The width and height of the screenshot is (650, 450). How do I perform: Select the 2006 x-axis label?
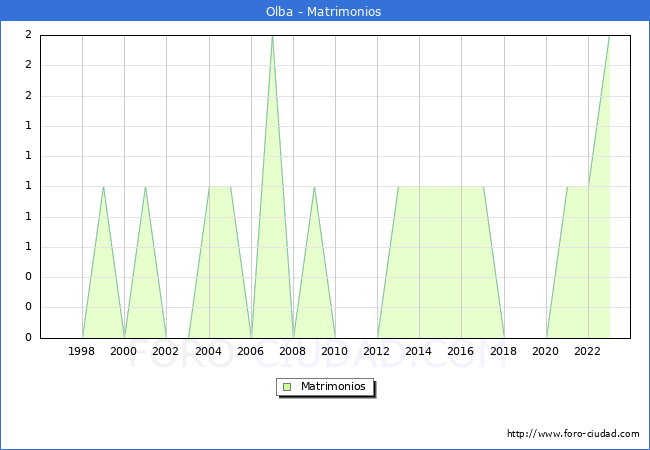pos(251,351)
